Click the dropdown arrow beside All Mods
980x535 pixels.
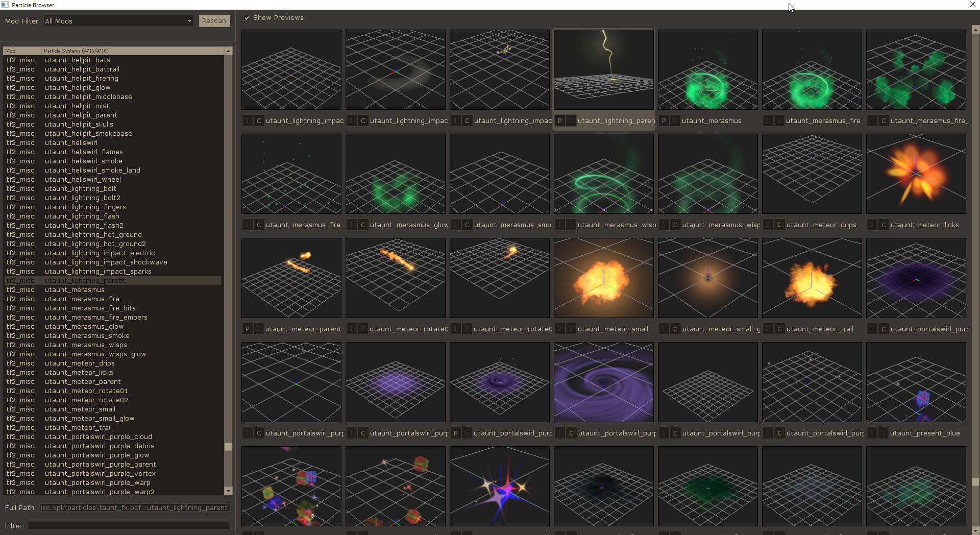tap(189, 21)
